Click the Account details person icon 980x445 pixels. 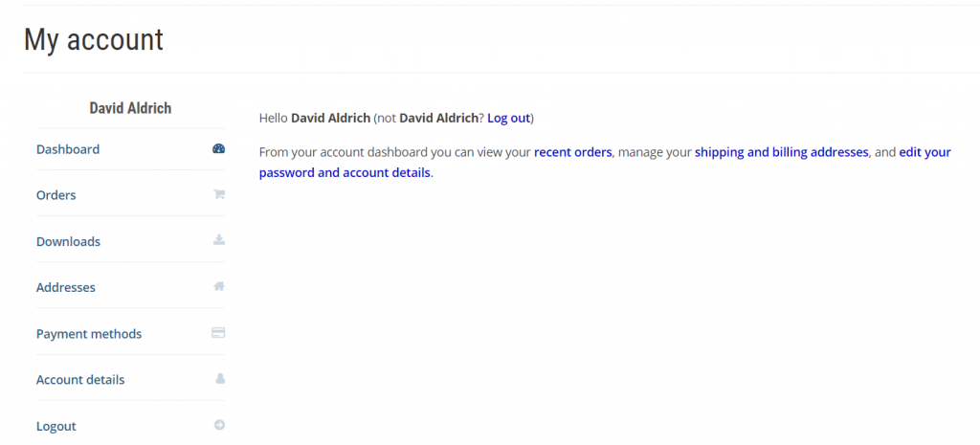(219, 379)
